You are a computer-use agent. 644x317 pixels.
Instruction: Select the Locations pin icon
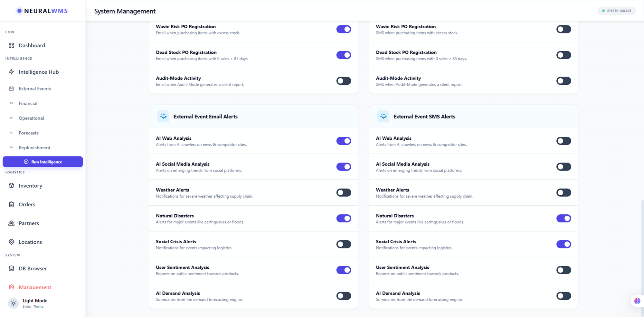point(11,242)
